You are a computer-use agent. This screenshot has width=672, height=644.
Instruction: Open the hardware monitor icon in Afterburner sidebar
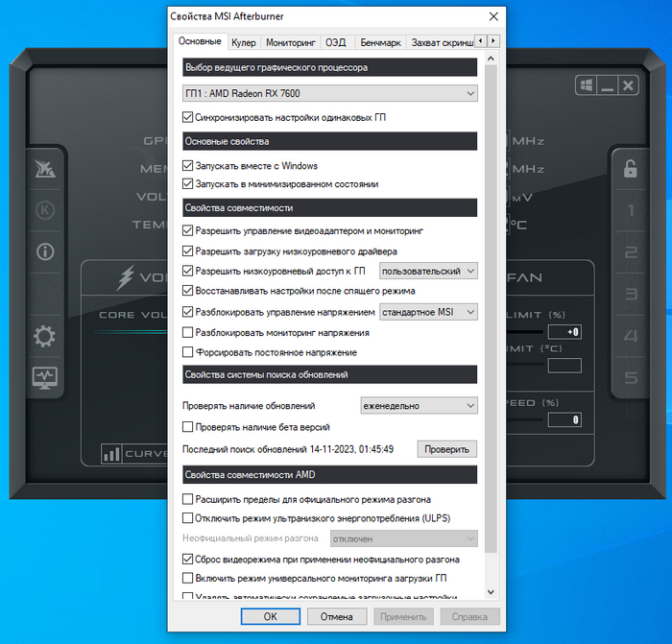(x=45, y=377)
